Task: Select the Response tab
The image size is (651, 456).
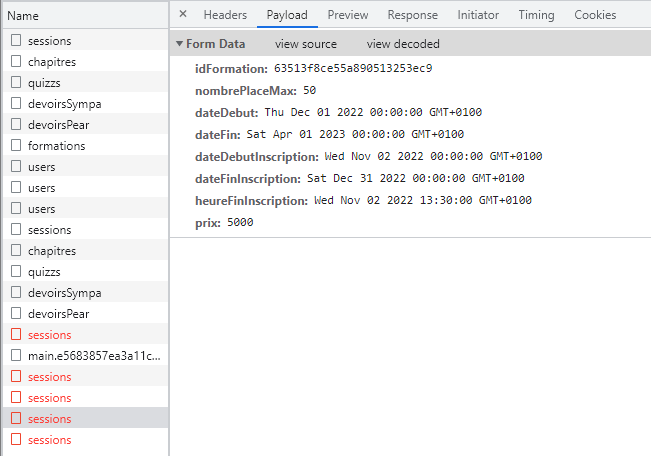Action: [413, 15]
